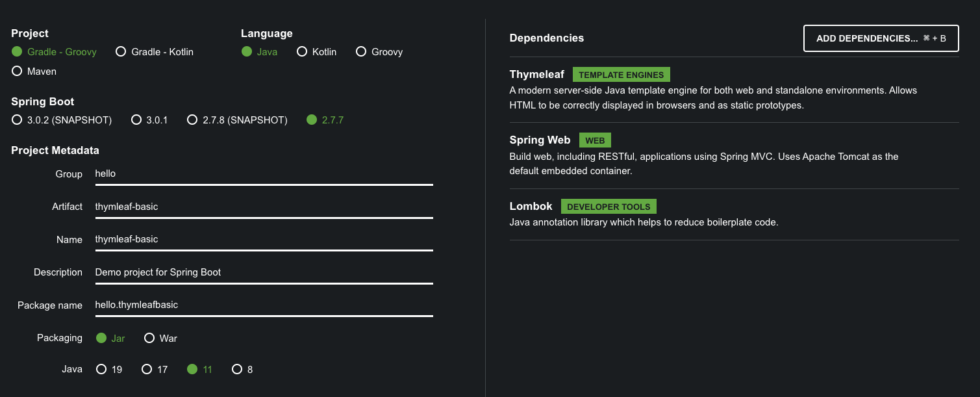Select Java language option
Screen dimensions: 980x397
click(x=260, y=52)
